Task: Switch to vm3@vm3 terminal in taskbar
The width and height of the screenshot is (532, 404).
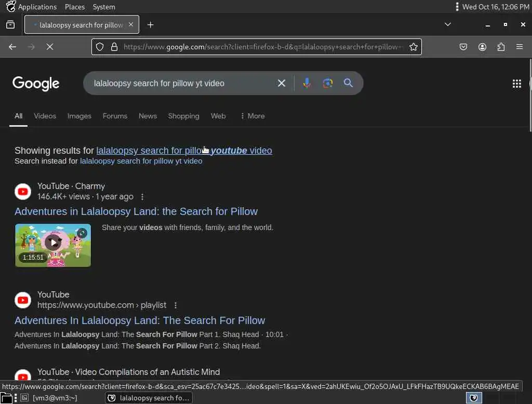Action: pyautogui.click(x=49, y=398)
